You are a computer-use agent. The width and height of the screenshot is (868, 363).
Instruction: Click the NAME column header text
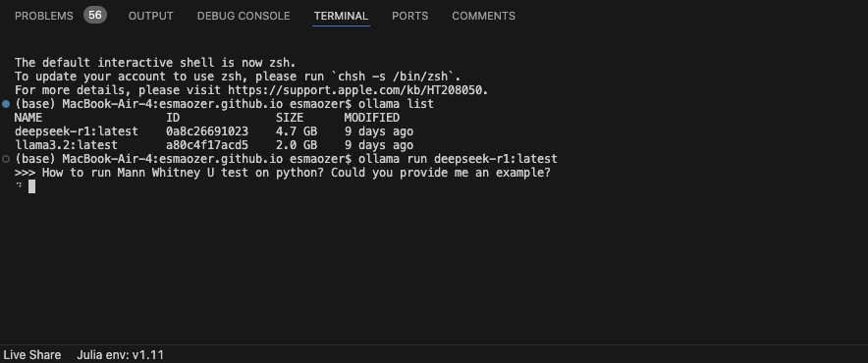[28, 118]
